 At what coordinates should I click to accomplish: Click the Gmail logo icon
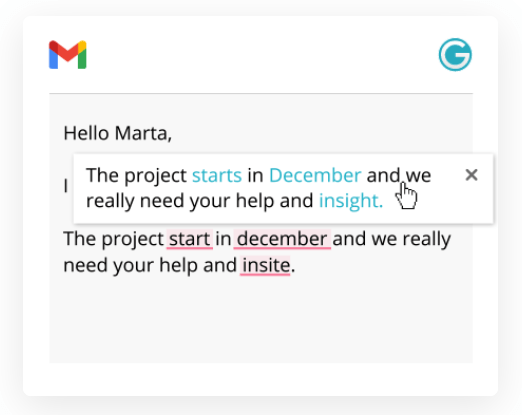click(68, 55)
